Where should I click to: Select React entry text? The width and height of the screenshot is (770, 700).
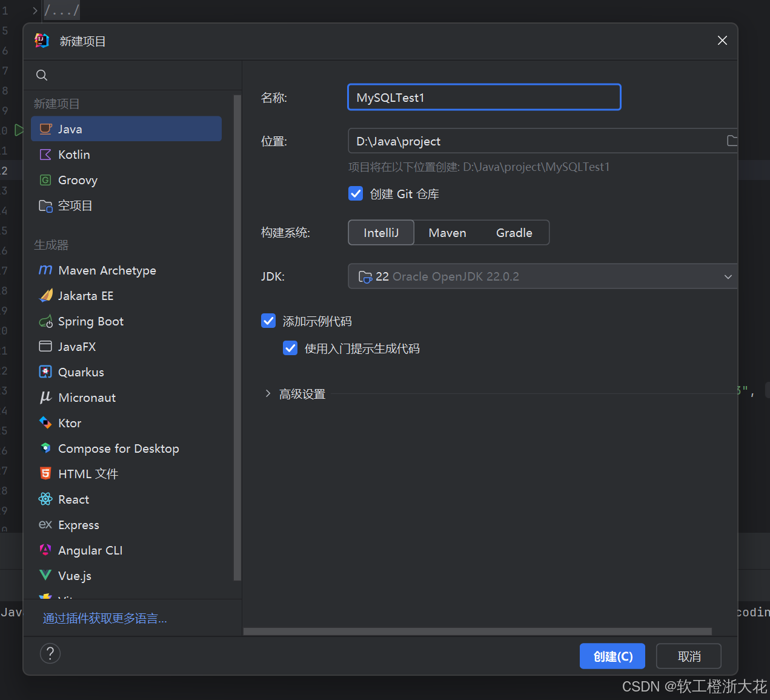pyautogui.click(x=74, y=499)
